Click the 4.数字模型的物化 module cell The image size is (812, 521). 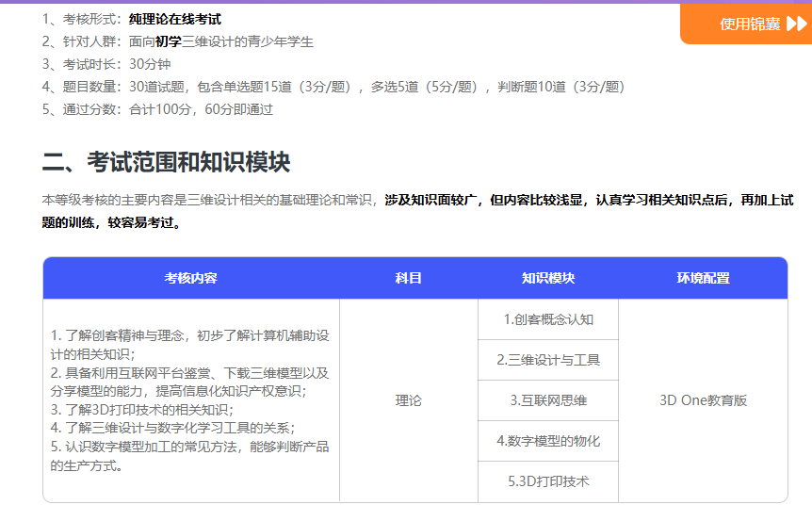[x=548, y=441]
